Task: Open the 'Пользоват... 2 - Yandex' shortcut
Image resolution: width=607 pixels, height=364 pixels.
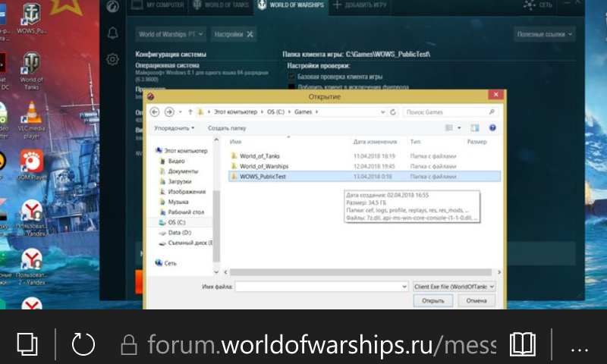Action: pyautogui.click(x=32, y=267)
